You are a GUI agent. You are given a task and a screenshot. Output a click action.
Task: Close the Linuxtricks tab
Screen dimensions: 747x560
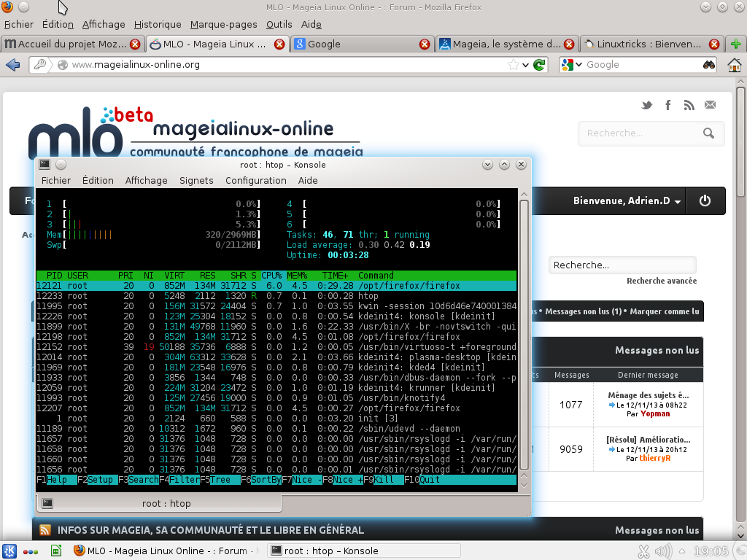coord(714,44)
